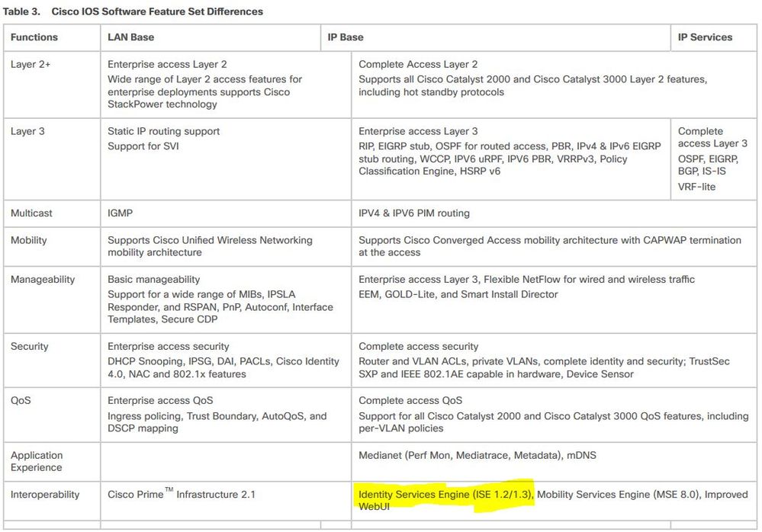Select the 'Layer 2+' row label
Screen dimensions: 762x532
pyautogui.click(x=31, y=64)
